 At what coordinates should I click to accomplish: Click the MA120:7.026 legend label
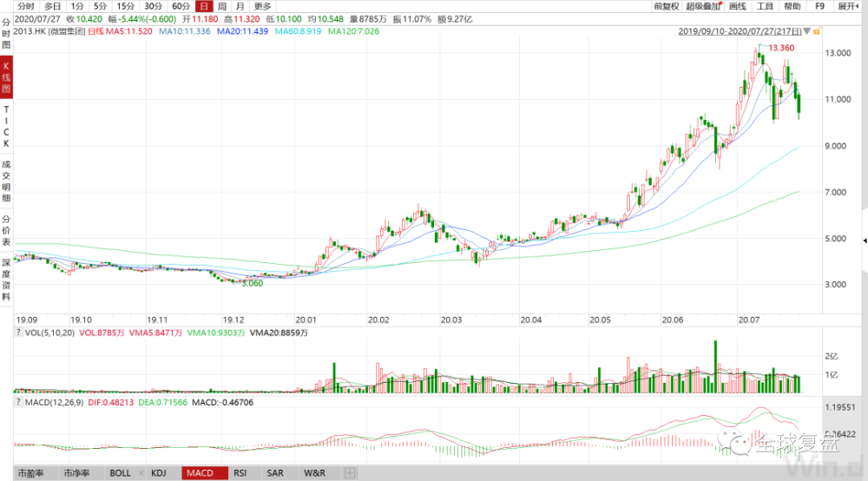353,31
